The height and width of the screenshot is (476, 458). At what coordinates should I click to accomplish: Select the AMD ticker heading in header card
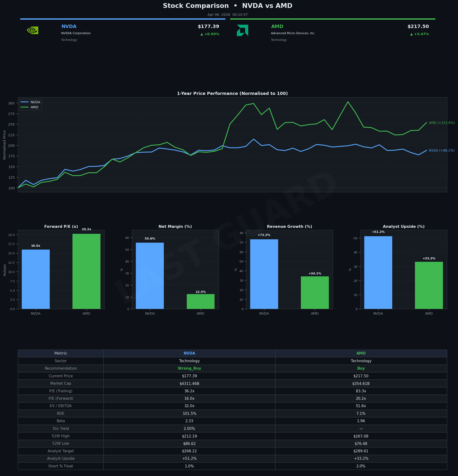coord(277,27)
